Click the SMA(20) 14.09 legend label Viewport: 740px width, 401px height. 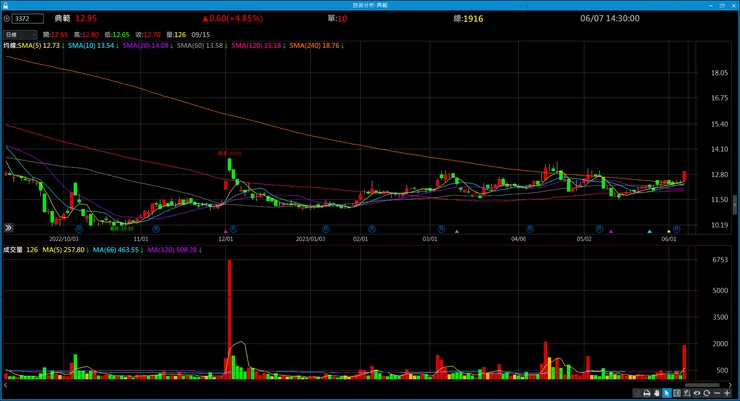point(146,46)
